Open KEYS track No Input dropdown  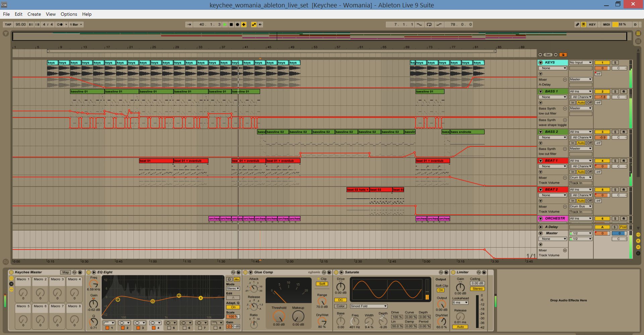tap(580, 63)
